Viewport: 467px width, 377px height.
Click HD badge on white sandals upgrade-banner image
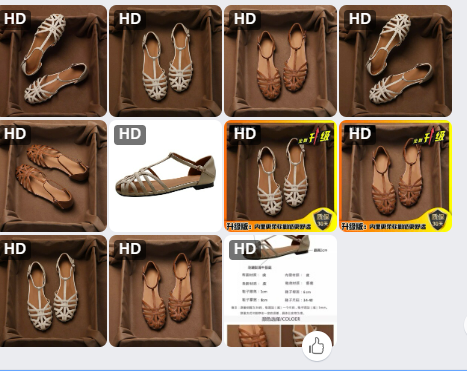245,135
